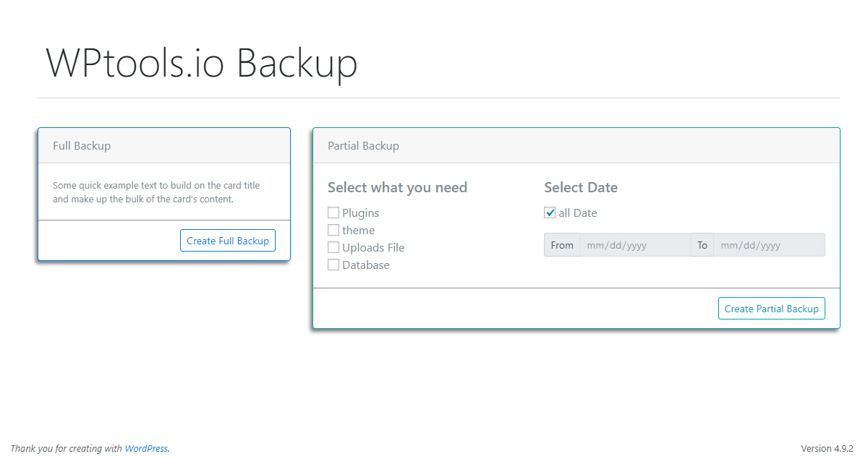Click the To label addon
The height and width of the screenshot is (459, 868).
tap(702, 245)
